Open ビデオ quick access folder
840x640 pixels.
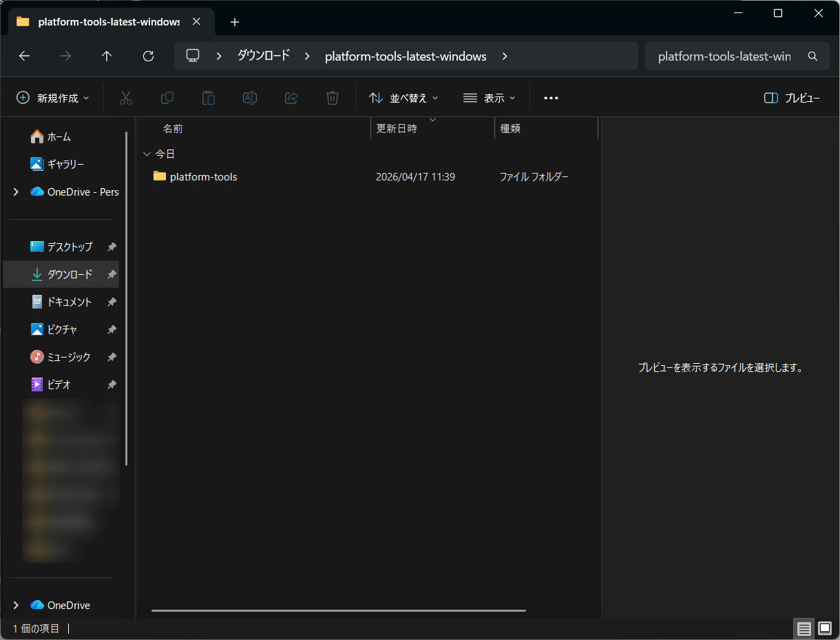[x=61, y=384]
